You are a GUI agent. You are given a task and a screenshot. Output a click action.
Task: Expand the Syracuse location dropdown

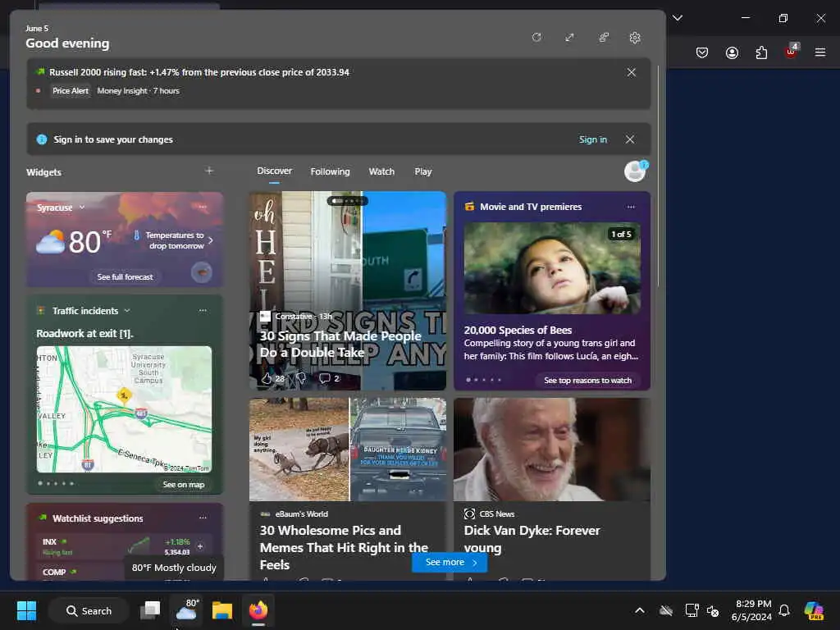(x=82, y=208)
